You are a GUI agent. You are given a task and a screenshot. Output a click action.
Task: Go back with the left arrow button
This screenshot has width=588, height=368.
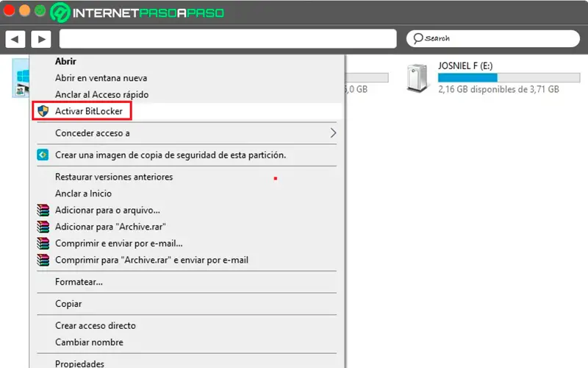[x=15, y=39]
